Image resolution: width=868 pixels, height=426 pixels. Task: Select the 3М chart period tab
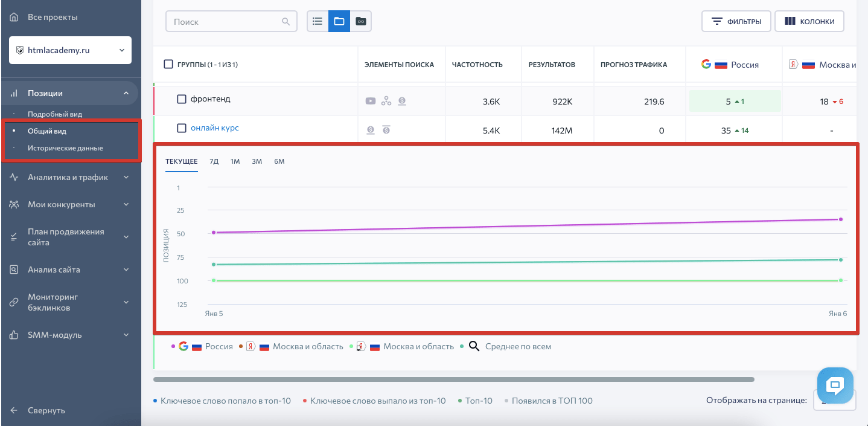(257, 161)
